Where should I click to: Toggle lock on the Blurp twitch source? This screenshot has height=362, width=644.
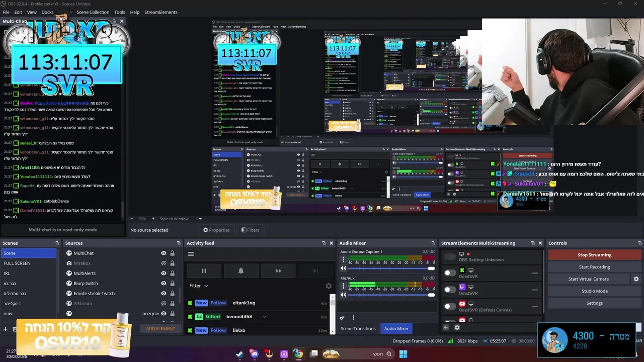click(172, 284)
